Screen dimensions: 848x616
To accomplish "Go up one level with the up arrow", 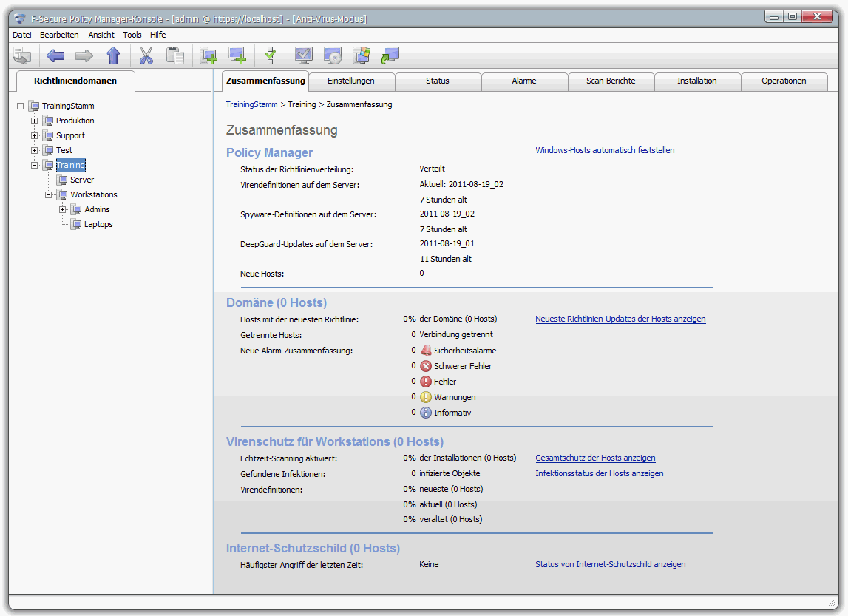I will [x=113, y=55].
